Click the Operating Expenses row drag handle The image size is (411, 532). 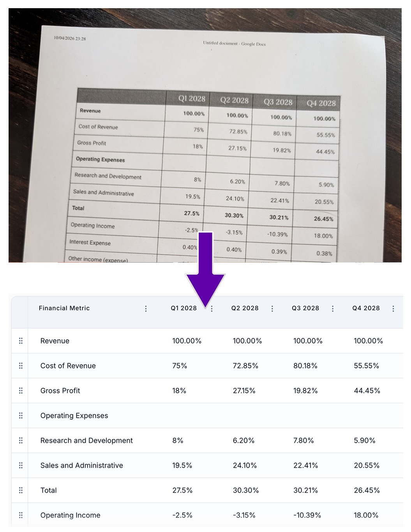pos(20,415)
